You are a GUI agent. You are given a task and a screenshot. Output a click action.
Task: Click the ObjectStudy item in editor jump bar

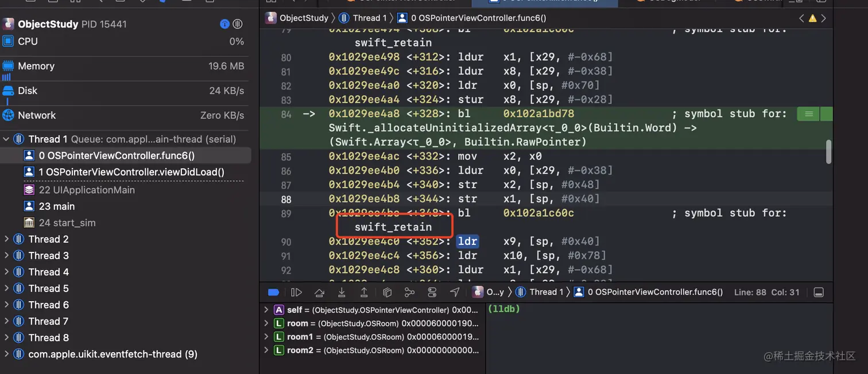(297, 18)
